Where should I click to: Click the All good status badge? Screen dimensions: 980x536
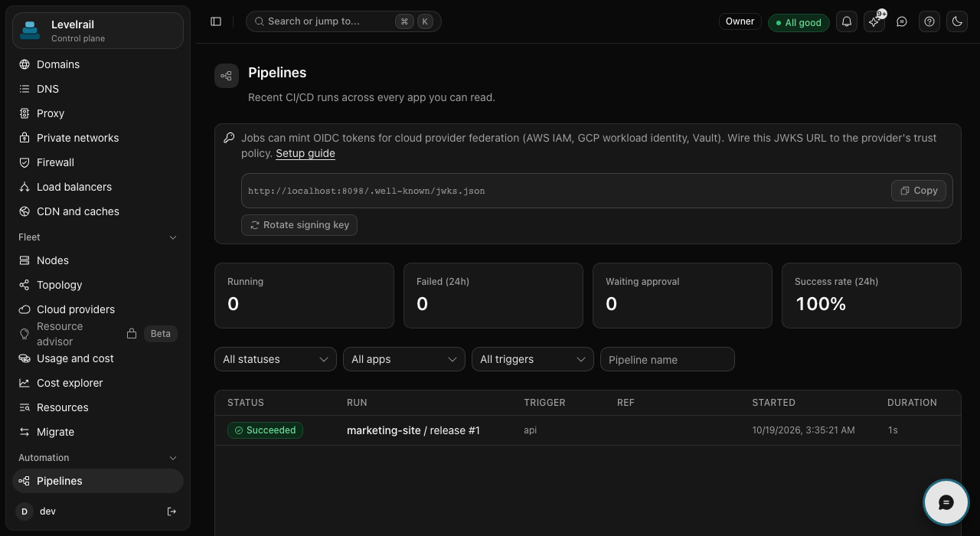(799, 22)
